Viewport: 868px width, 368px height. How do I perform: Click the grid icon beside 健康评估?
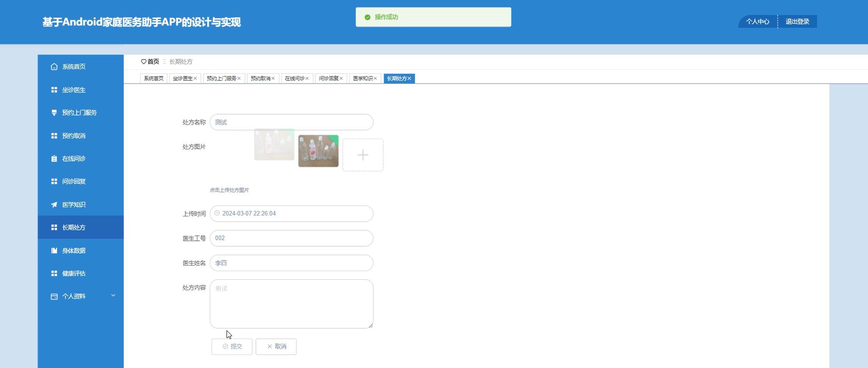pyautogui.click(x=54, y=273)
